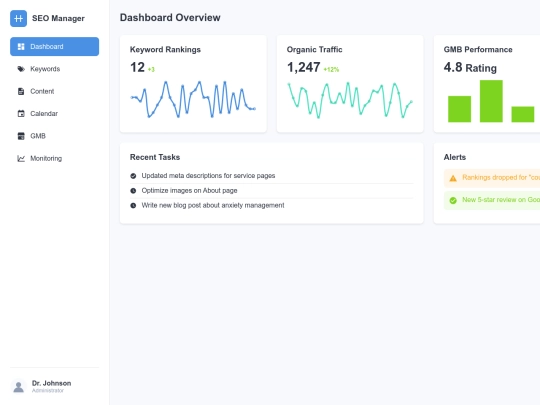The height and width of the screenshot is (405, 540).
Task: Click the SEO Manager title text
Action: click(x=58, y=18)
